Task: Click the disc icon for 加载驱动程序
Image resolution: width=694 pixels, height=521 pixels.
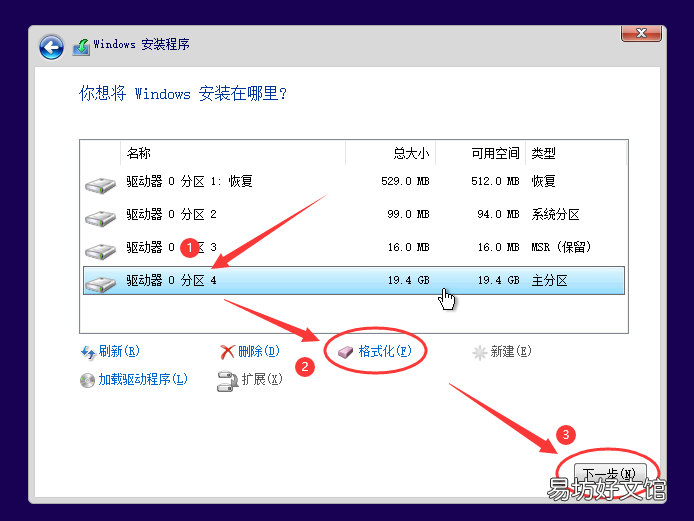Action: coord(87,380)
